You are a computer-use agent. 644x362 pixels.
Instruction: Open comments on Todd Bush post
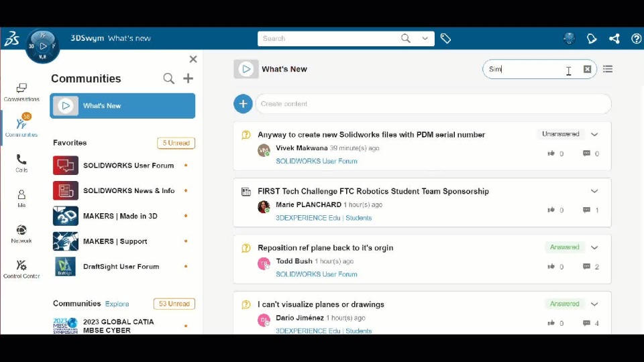pyautogui.click(x=586, y=267)
